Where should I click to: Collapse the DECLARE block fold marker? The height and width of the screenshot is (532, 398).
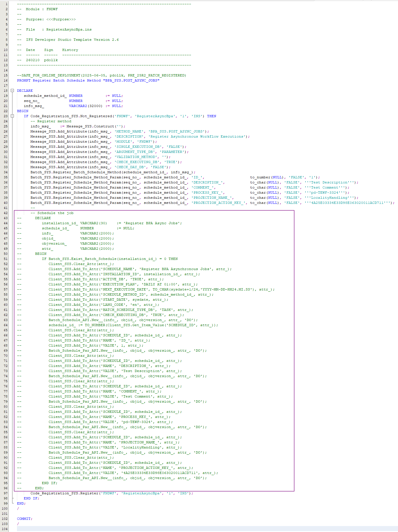coord(12,91)
